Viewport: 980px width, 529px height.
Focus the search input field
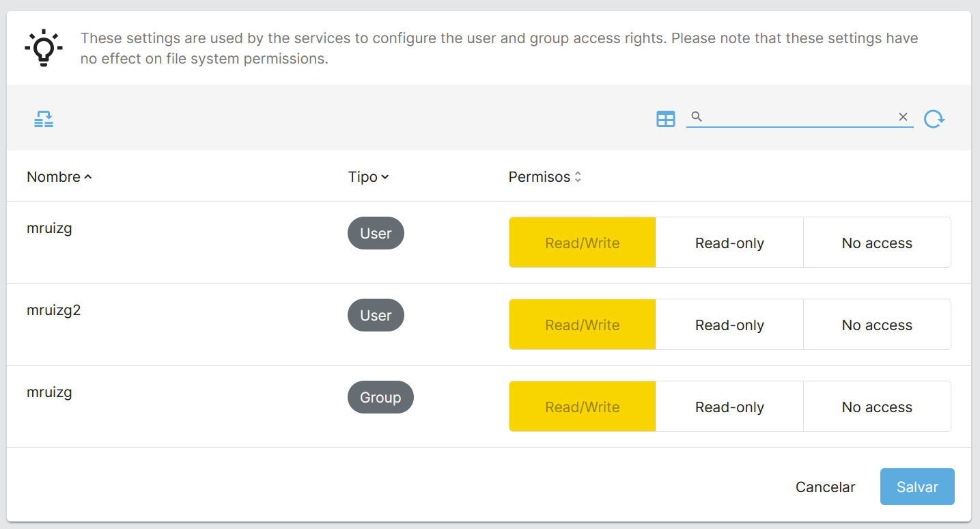coord(799,117)
